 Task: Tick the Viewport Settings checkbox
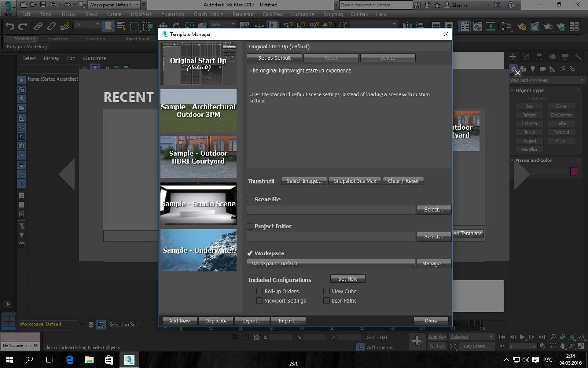coord(260,301)
